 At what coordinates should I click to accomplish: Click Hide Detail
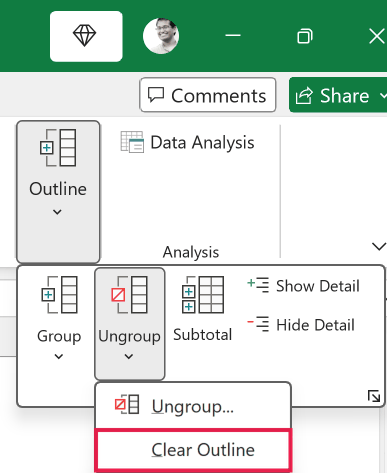[301, 325]
